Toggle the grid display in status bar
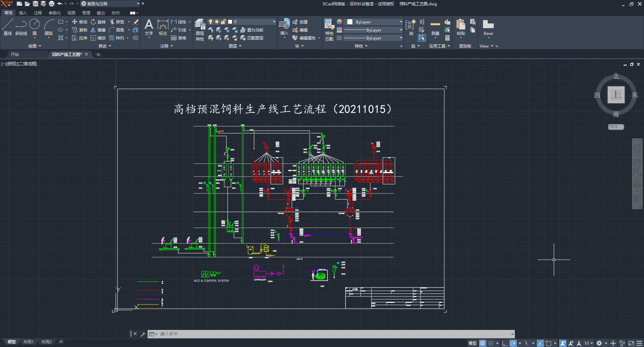 482,343
